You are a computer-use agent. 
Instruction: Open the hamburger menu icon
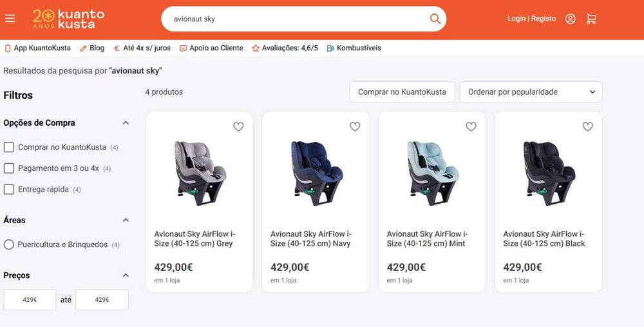10,19
